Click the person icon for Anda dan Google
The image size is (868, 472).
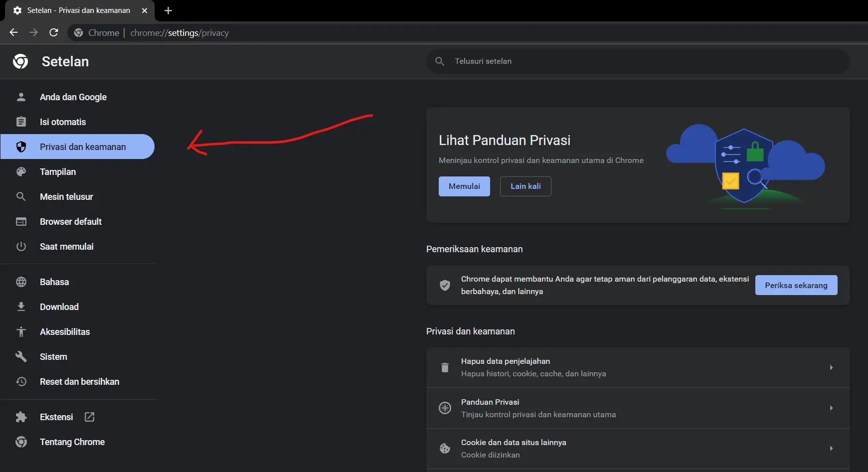(x=21, y=97)
